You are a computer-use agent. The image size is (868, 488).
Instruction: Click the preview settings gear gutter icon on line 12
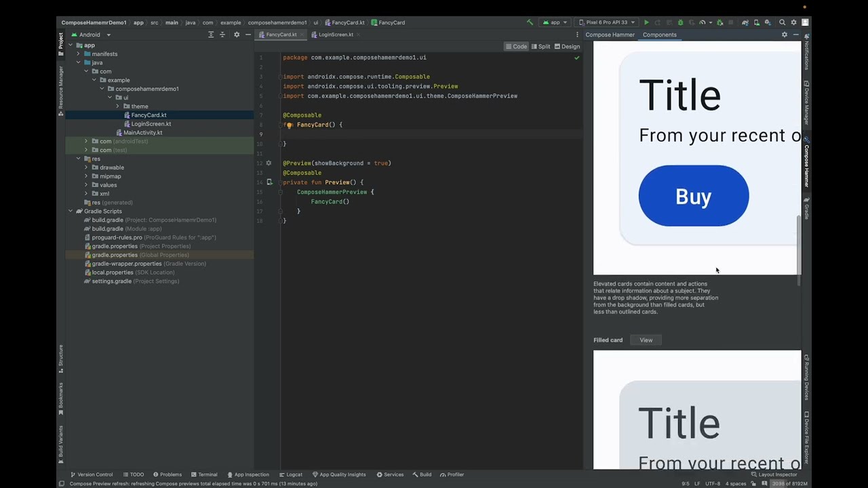point(269,163)
